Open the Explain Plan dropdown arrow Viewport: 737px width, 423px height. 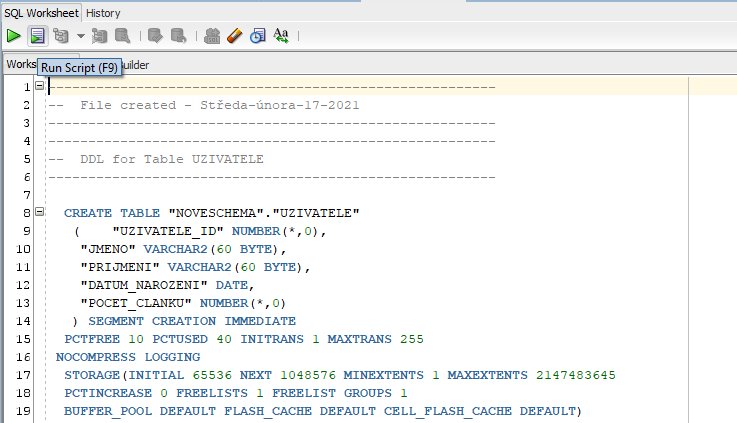80,36
